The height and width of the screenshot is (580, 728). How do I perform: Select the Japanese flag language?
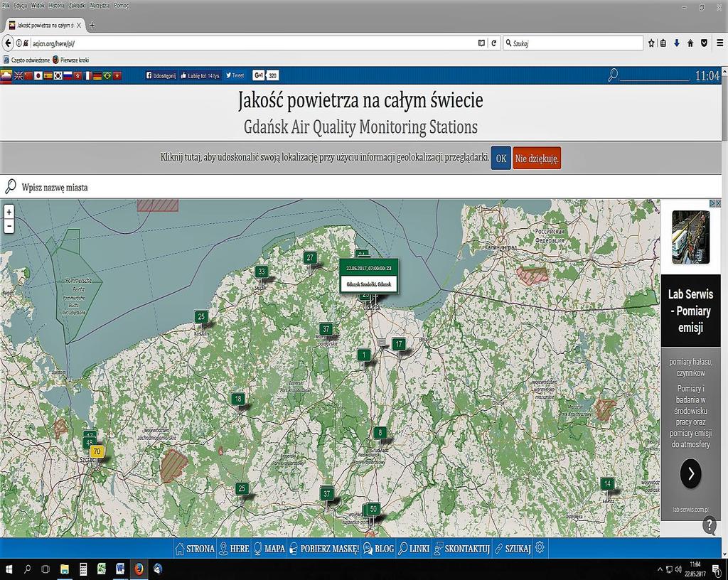click(x=38, y=75)
